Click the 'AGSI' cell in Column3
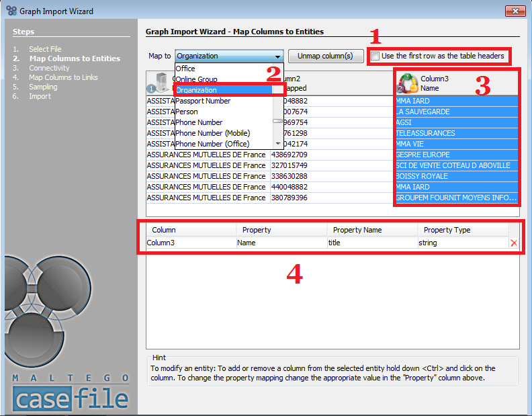 (x=457, y=122)
